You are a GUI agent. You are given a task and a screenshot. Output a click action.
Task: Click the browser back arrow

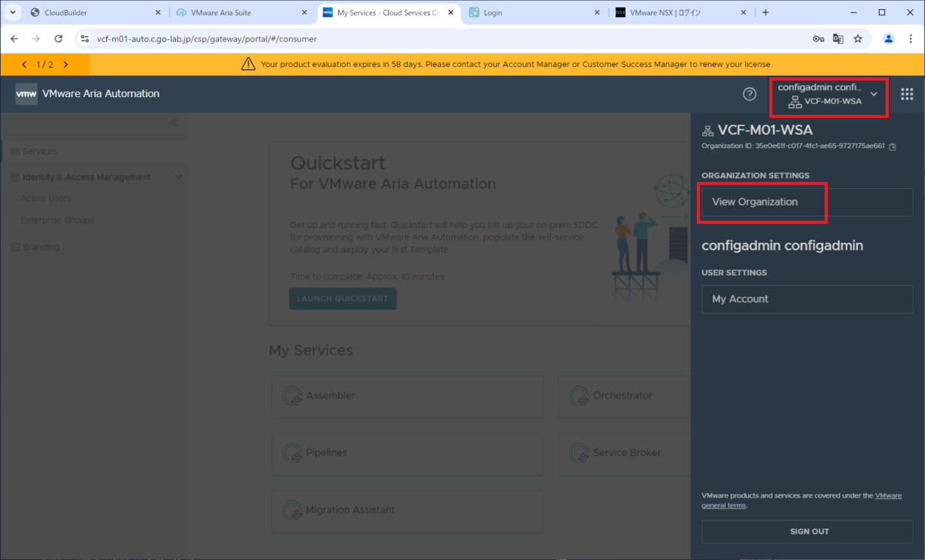14,39
